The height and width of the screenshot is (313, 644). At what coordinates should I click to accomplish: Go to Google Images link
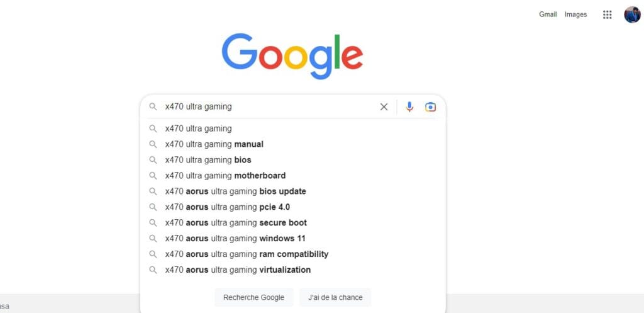pyautogui.click(x=575, y=14)
